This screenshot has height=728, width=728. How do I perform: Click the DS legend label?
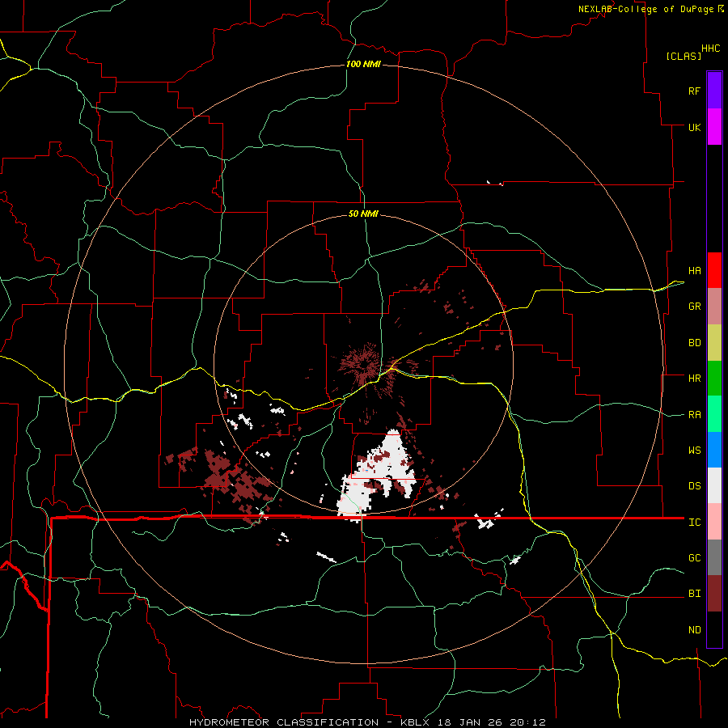point(694,486)
